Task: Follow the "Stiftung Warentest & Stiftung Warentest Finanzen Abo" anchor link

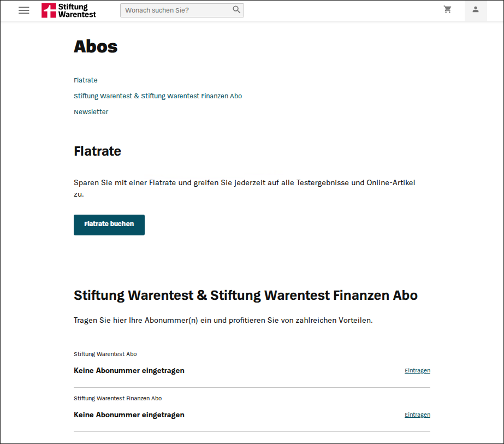Action: 158,96
